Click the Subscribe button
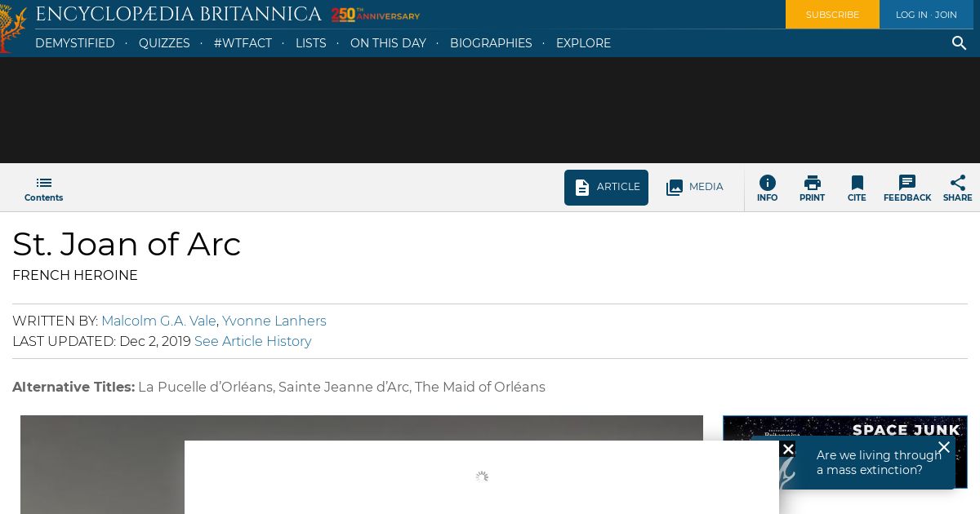Image resolution: width=980 pixels, height=514 pixels. 832,15
